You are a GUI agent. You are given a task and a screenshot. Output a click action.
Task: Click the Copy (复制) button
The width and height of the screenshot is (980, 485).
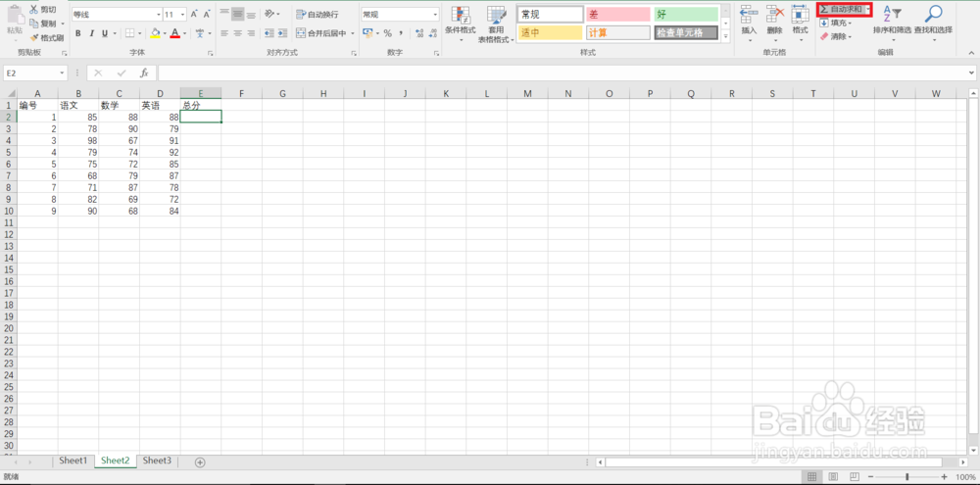(45, 24)
